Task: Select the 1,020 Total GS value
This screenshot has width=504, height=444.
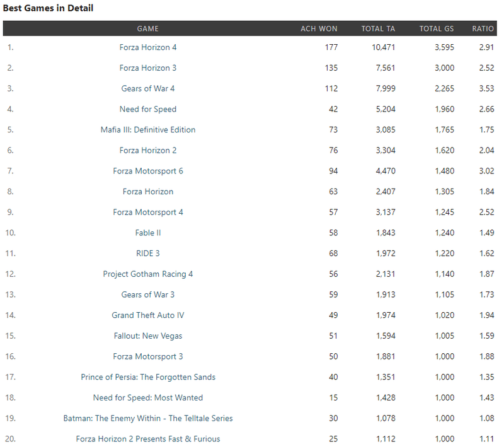Action: click(x=445, y=315)
